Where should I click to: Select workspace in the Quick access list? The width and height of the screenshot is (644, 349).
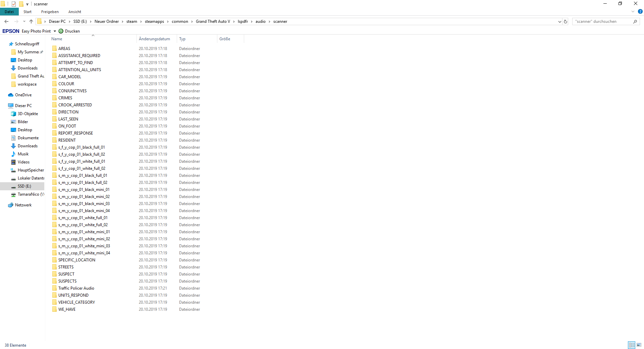point(27,84)
